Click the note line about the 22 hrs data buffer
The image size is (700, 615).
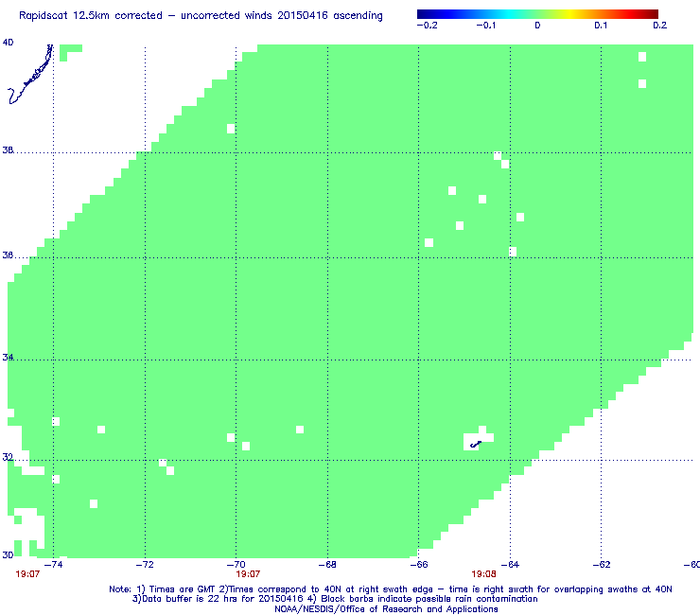tap(335, 599)
